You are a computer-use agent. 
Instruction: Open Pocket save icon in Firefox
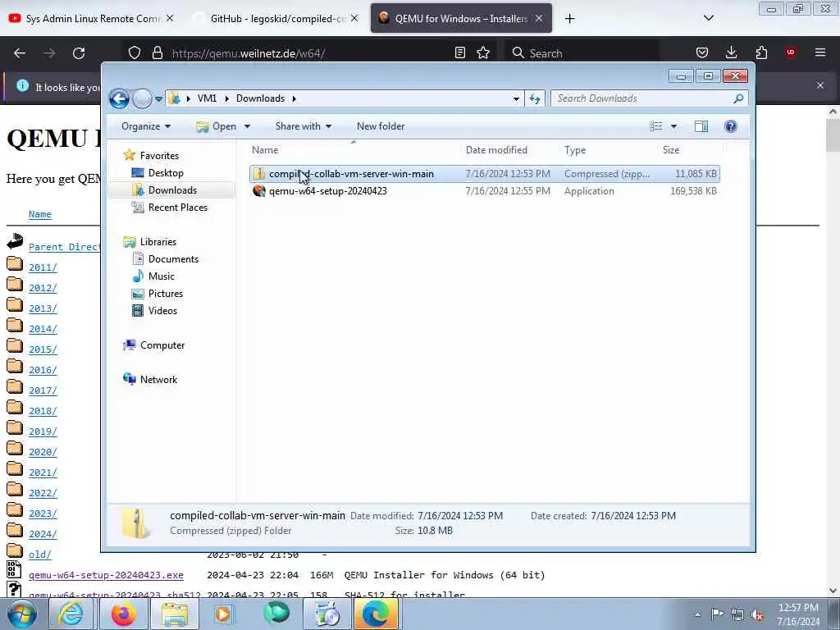coord(702,52)
